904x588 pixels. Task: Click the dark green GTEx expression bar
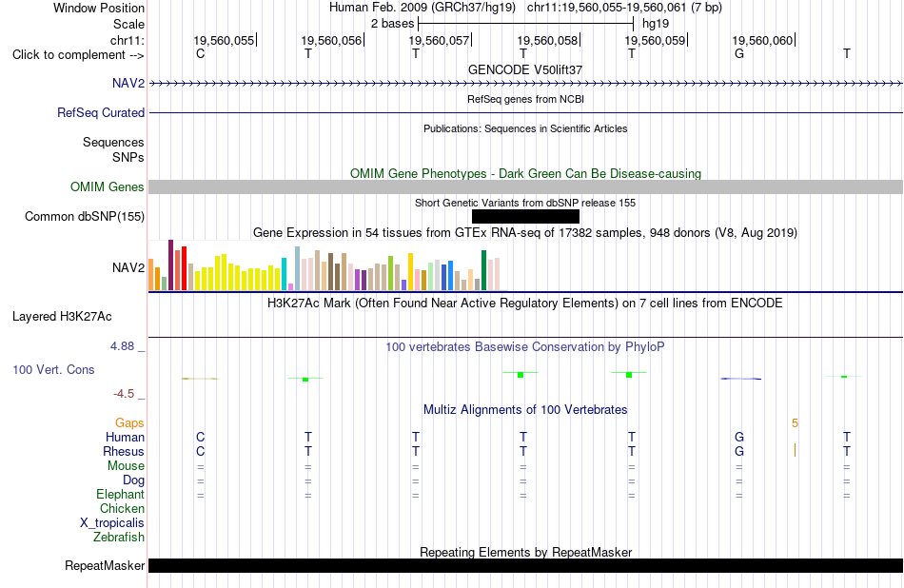pyautogui.click(x=483, y=270)
